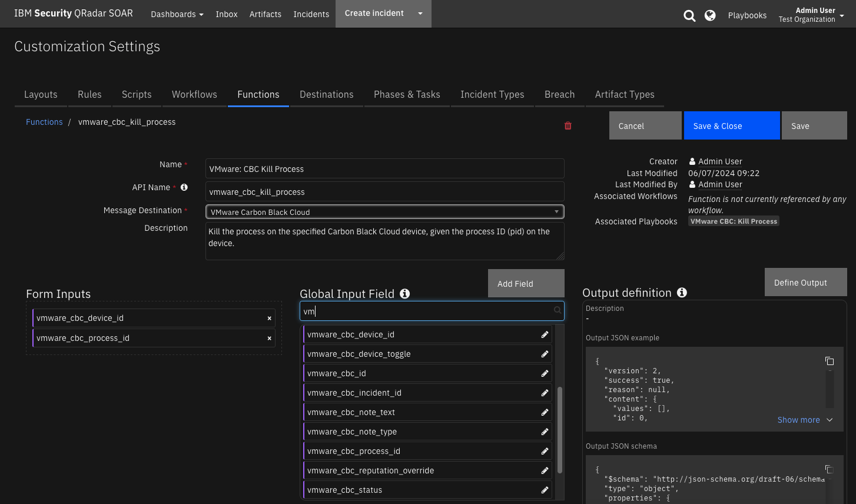Copy Output JSON example to clipboard
Screen dimensions: 856x504
tap(830, 361)
